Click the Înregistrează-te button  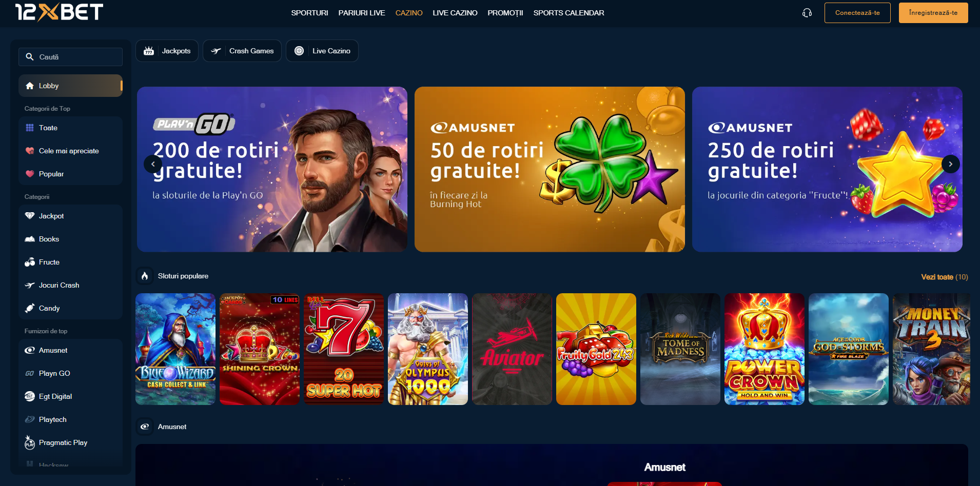coord(933,13)
